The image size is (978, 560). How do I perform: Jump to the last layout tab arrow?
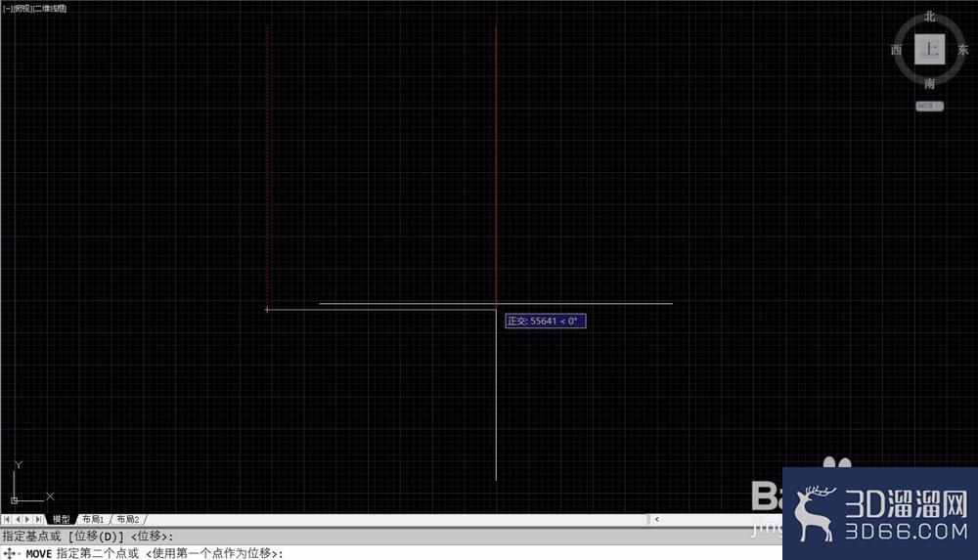[39, 519]
